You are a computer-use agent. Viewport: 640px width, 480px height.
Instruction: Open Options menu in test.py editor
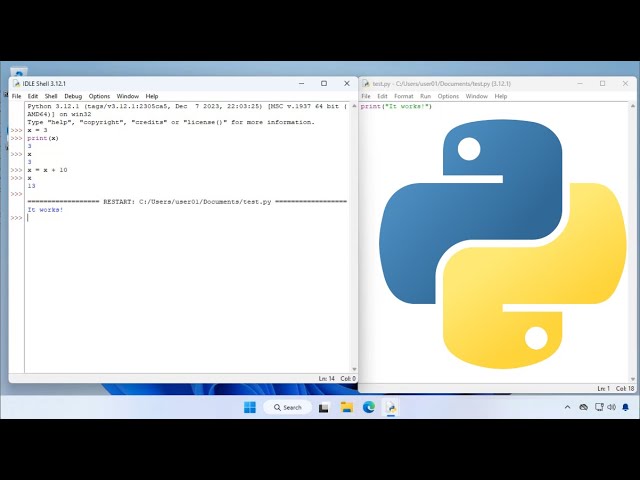(448, 96)
